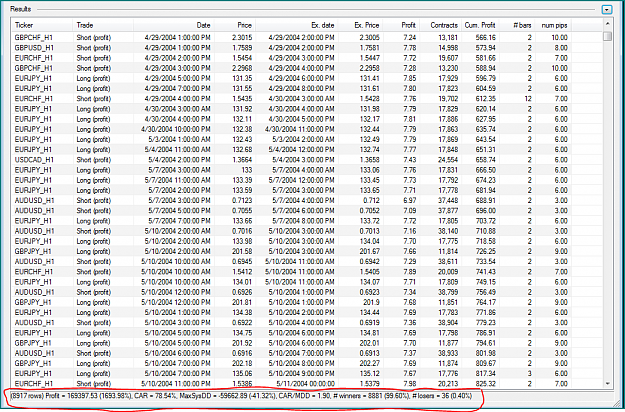Click the cumulative profit value 779.23
Screen dimensions: 625x412
pyautogui.click(x=485, y=323)
